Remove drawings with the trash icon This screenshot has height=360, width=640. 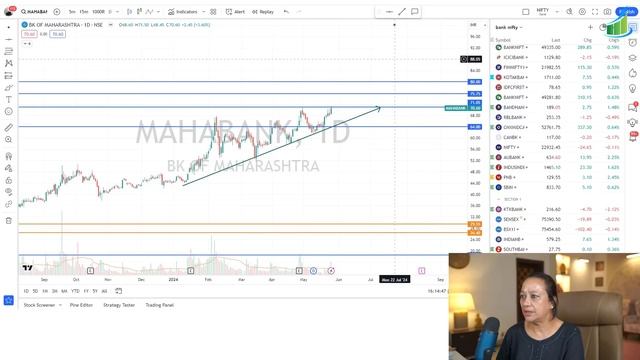pyautogui.click(x=9, y=220)
